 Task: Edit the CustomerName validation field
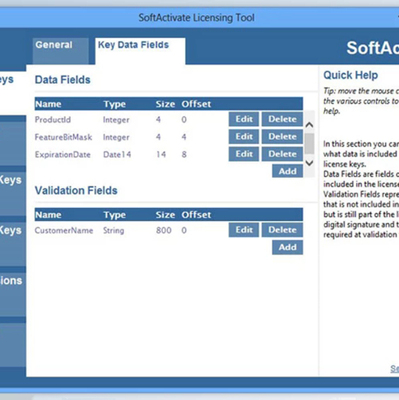click(244, 230)
